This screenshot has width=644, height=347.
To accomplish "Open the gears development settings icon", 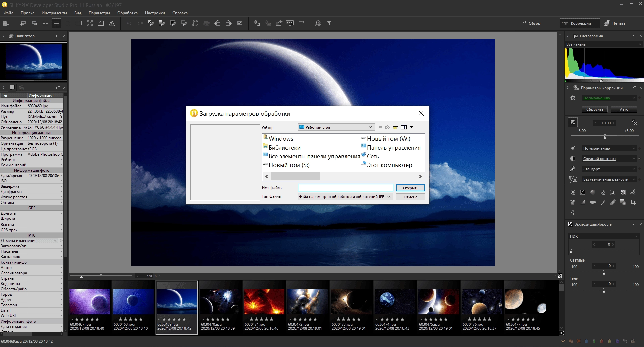I will (633, 192).
